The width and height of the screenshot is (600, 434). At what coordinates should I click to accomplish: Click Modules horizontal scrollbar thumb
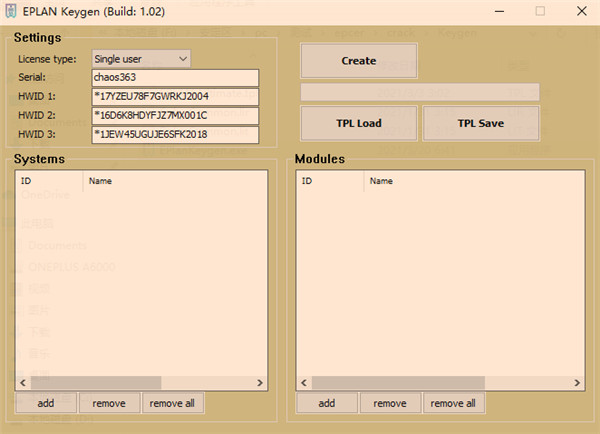coord(398,383)
